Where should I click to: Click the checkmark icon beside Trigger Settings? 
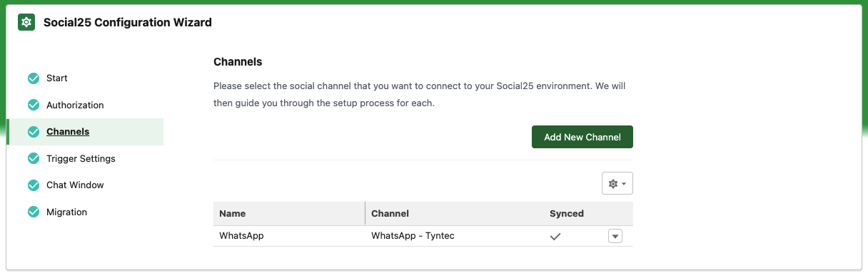(x=33, y=158)
